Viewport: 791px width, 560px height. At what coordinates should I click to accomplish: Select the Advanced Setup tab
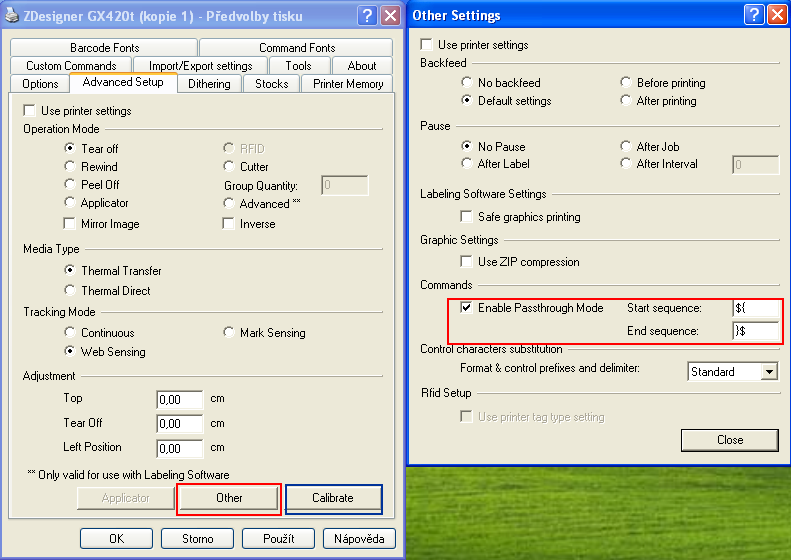point(123,82)
